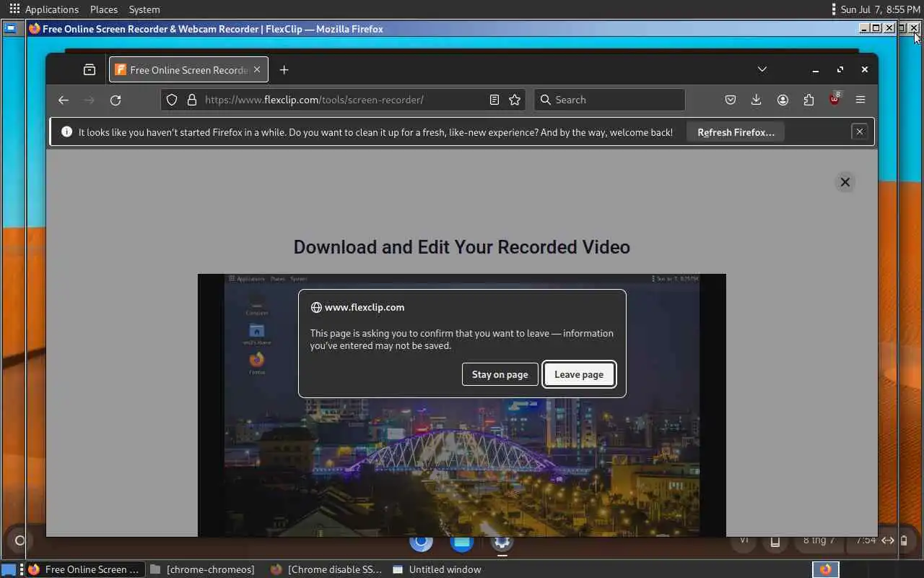
Task: Switch to Untitled window taskbar item
Action: (437, 569)
